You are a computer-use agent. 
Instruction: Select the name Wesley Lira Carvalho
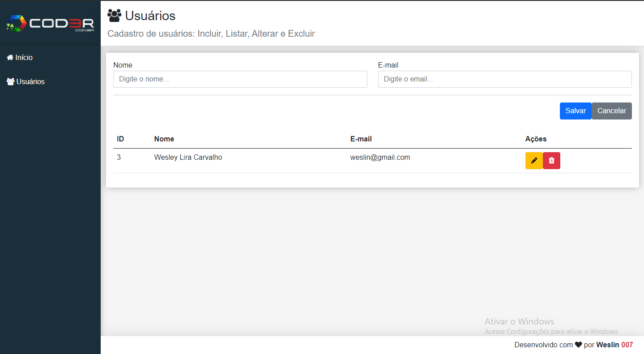pos(188,158)
